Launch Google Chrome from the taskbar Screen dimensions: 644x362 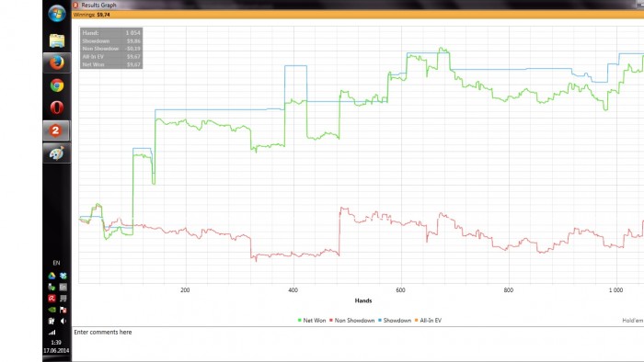point(57,85)
